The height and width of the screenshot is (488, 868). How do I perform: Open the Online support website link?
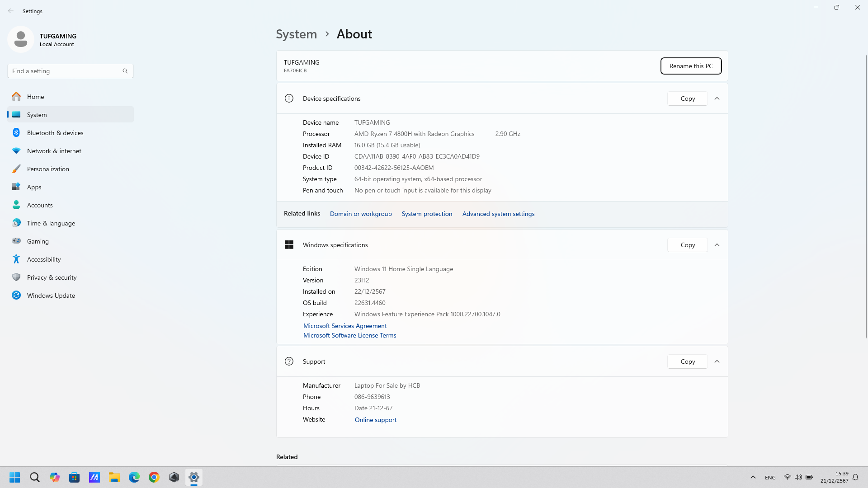pyautogui.click(x=376, y=420)
